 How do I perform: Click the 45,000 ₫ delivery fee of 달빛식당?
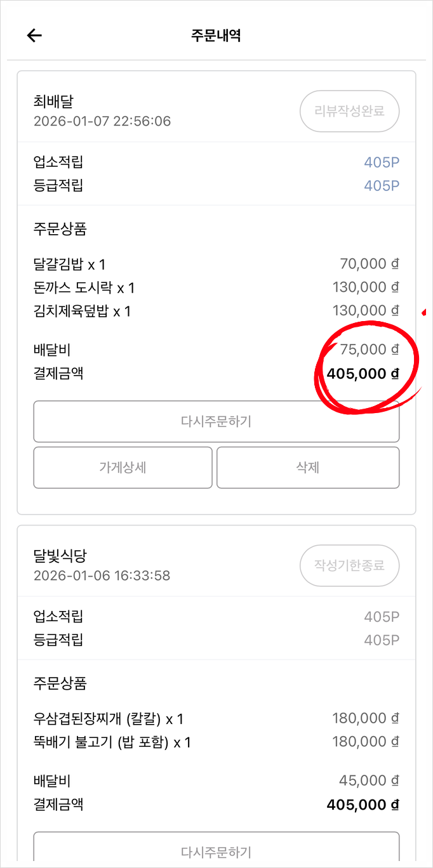pos(370,780)
